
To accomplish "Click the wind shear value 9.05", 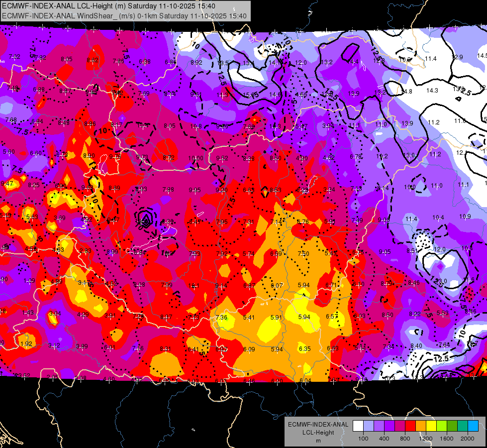I will (385, 252).
